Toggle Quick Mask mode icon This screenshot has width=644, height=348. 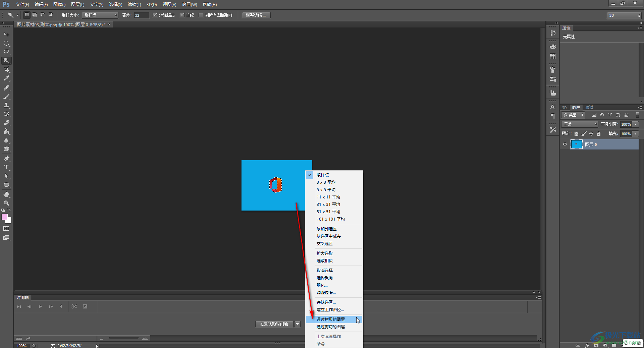(6, 229)
